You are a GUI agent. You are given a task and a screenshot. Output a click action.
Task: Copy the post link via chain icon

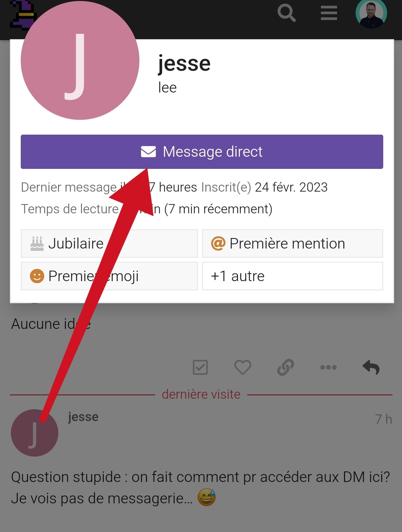(x=286, y=367)
